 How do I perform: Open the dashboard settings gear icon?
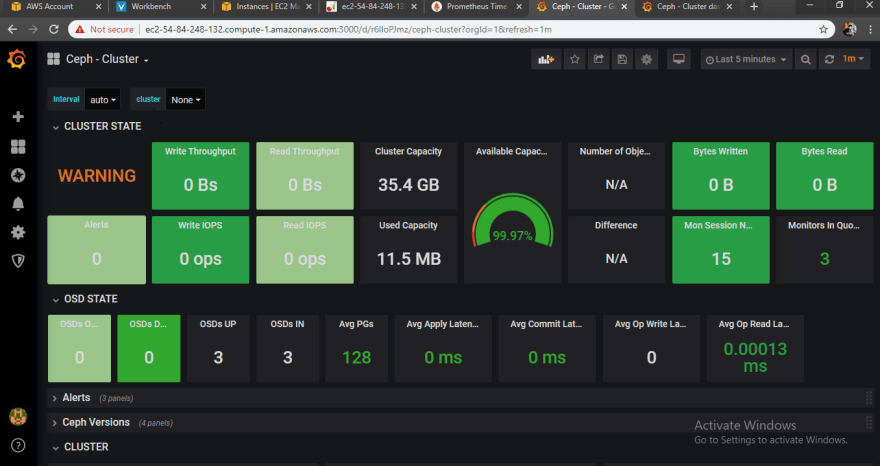647,60
